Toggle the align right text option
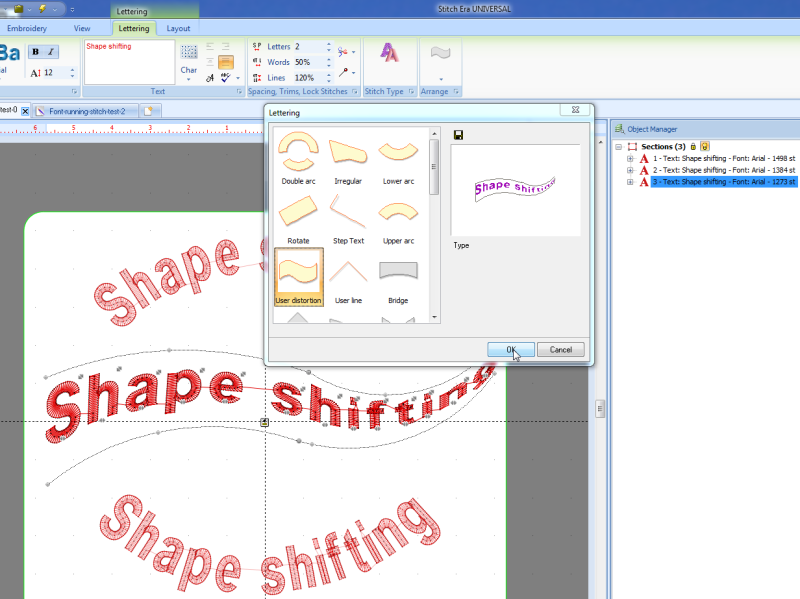800x599 pixels. (226, 46)
